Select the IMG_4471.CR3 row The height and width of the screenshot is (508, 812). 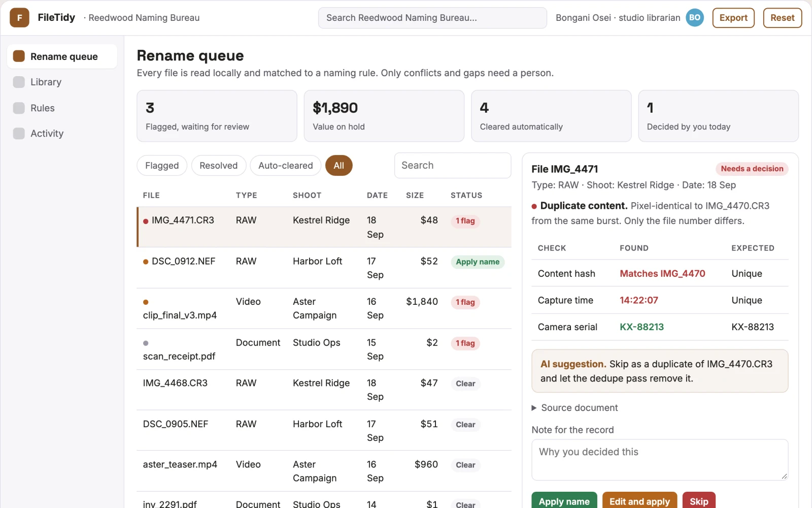(x=324, y=227)
